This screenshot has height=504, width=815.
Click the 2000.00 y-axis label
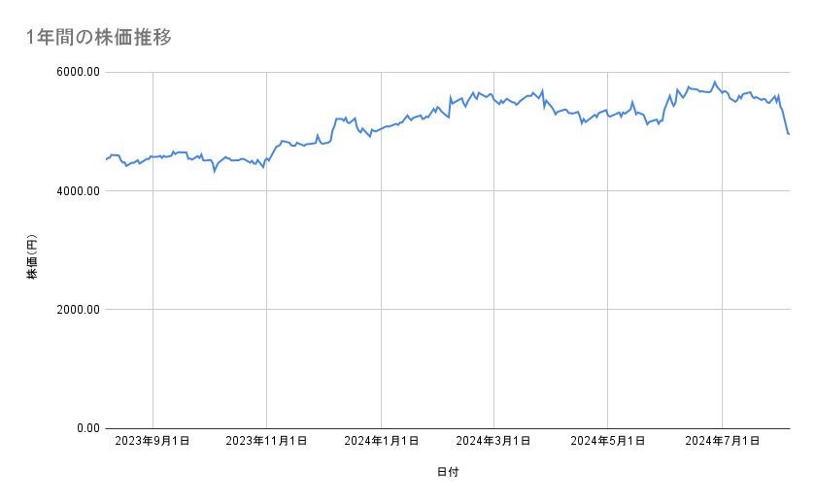point(80,310)
